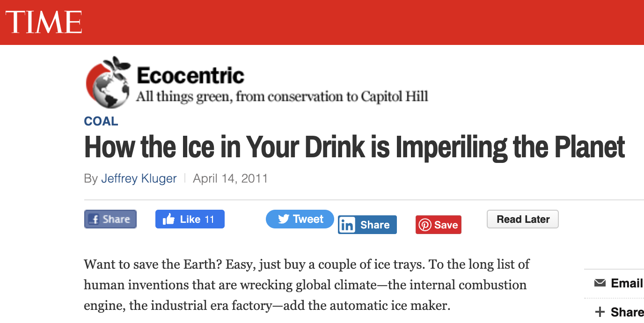This screenshot has height=323, width=644.
Task: Click the Twitter bird icon
Action: tap(283, 219)
